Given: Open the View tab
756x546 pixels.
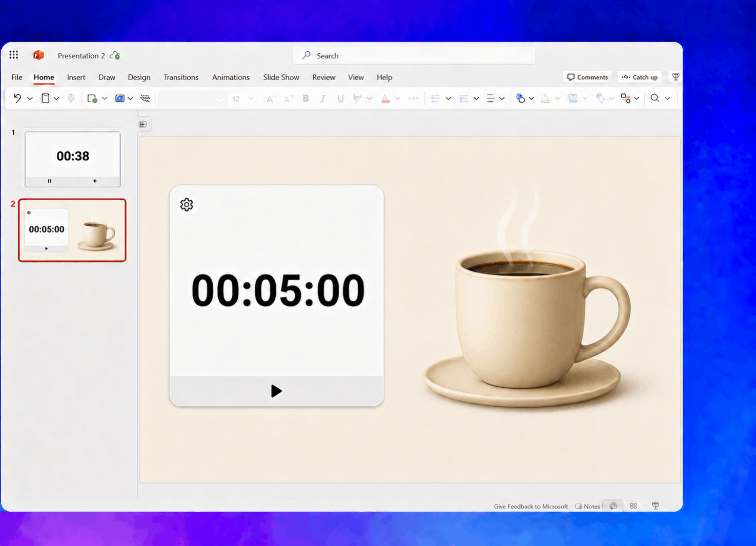Looking at the screenshot, I should point(356,77).
